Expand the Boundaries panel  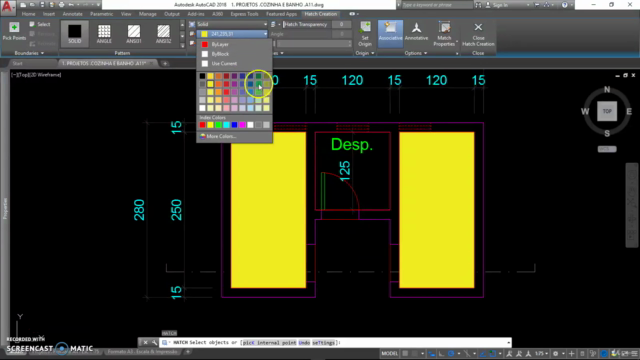click(29, 53)
